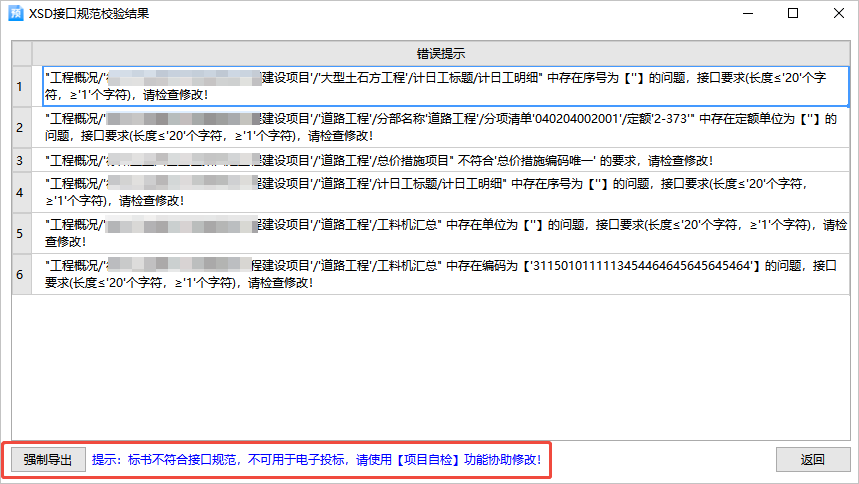Select row number 5 header
Image resolution: width=859 pixels, height=484 pixels.
coord(21,233)
